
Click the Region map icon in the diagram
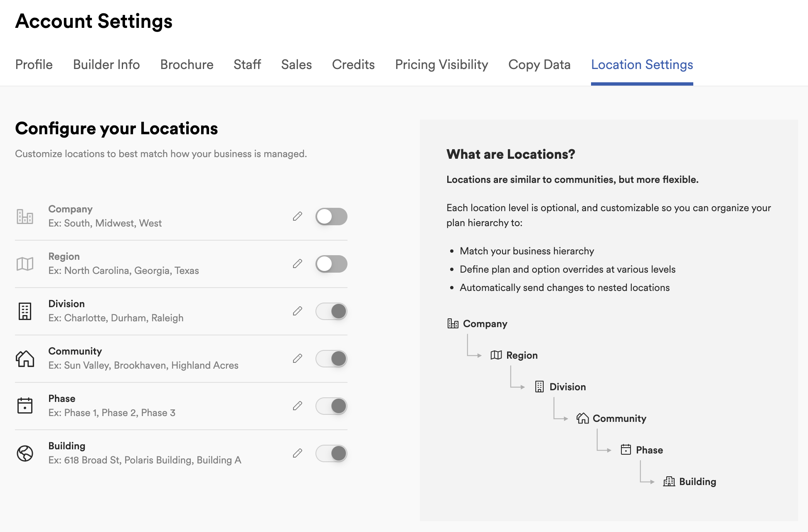pyautogui.click(x=495, y=355)
